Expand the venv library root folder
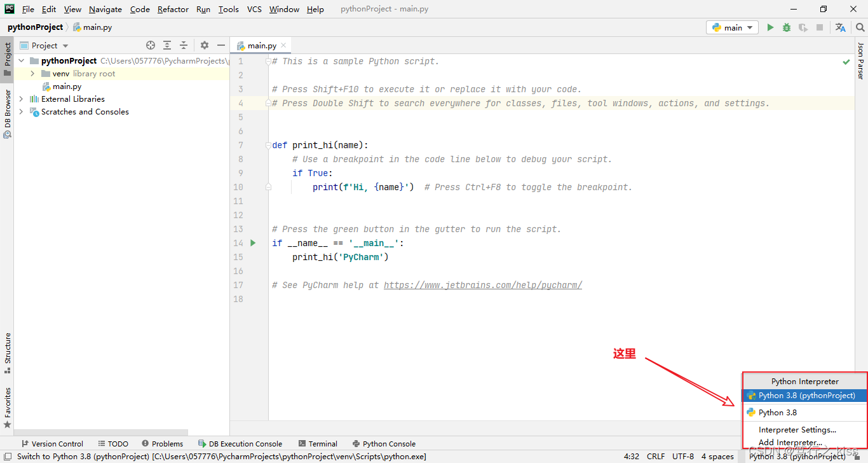Screen dimensions: 868x463 [33, 74]
